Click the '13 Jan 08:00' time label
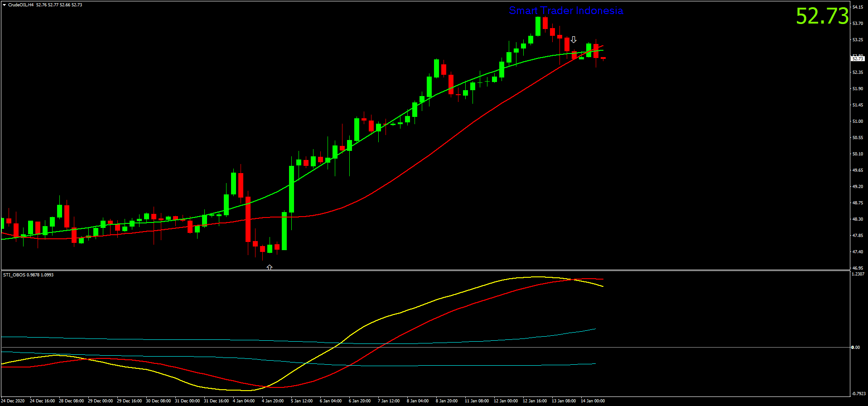868x406 pixels. [x=564, y=401]
